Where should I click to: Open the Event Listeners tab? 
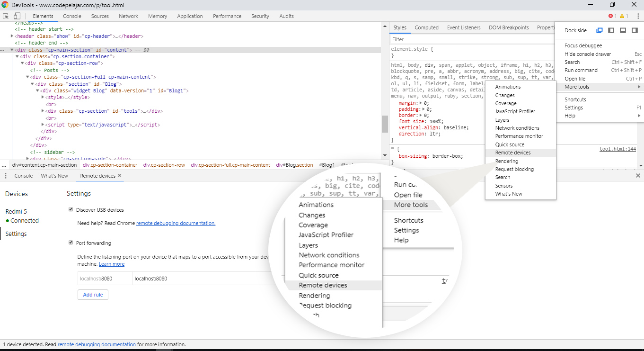click(x=464, y=27)
